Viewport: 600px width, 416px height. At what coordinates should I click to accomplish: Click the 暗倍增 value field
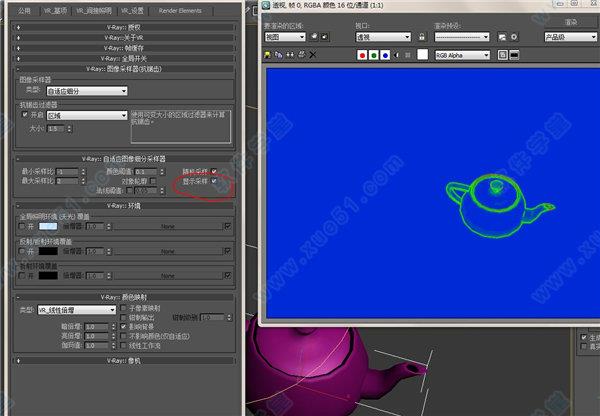point(97,327)
